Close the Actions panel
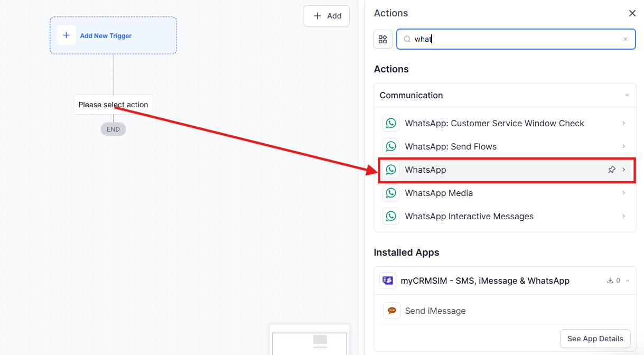Viewport: 644px width, 355px height. [632, 13]
